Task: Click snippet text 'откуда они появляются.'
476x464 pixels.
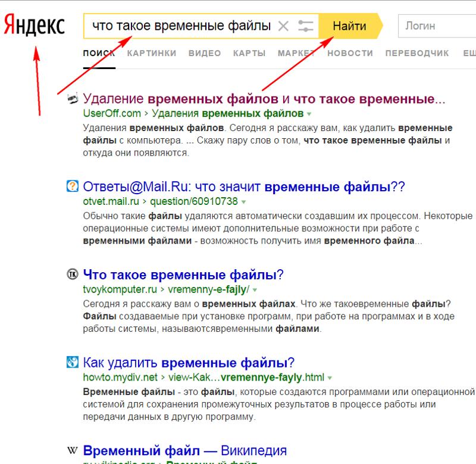Action: point(136,153)
